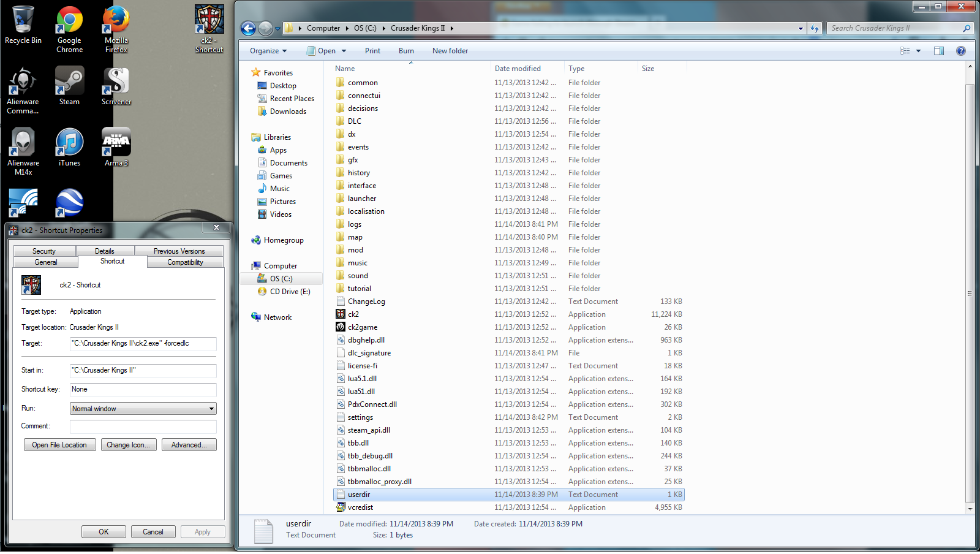
Task: Click the Explorer back navigation arrow
Action: coord(248,28)
